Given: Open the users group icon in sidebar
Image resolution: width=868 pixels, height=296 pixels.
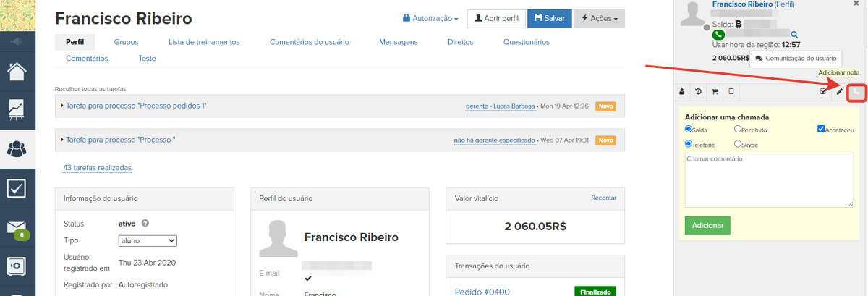Looking at the screenshot, I should pyautogui.click(x=17, y=149).
